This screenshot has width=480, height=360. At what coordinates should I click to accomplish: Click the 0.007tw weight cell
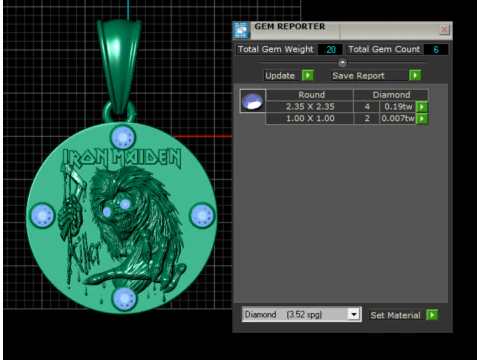(x=398, y=118)
